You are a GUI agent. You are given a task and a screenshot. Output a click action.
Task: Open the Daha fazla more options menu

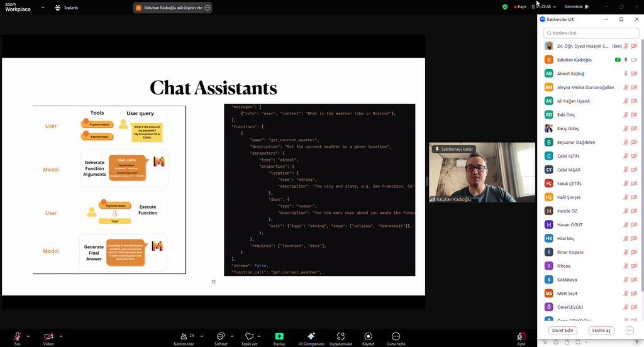tap(396, 338)
